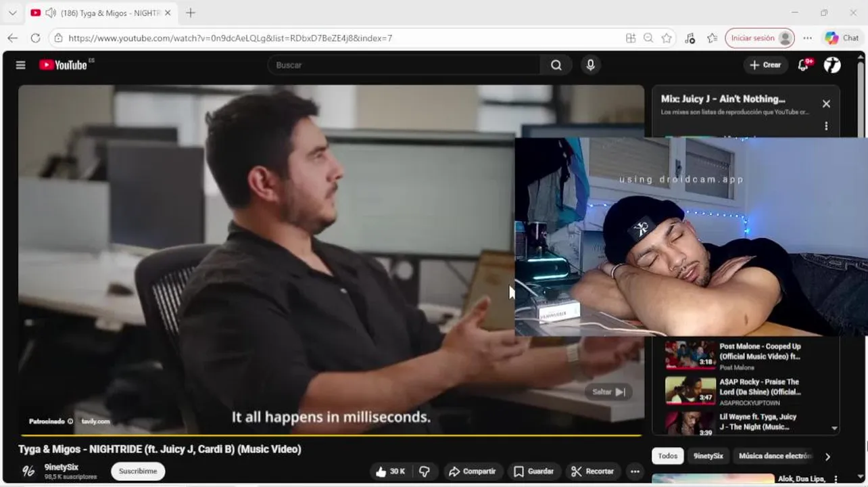Clip the video with Recortar
Screen dimensions: 868x487
pos(593,471)
